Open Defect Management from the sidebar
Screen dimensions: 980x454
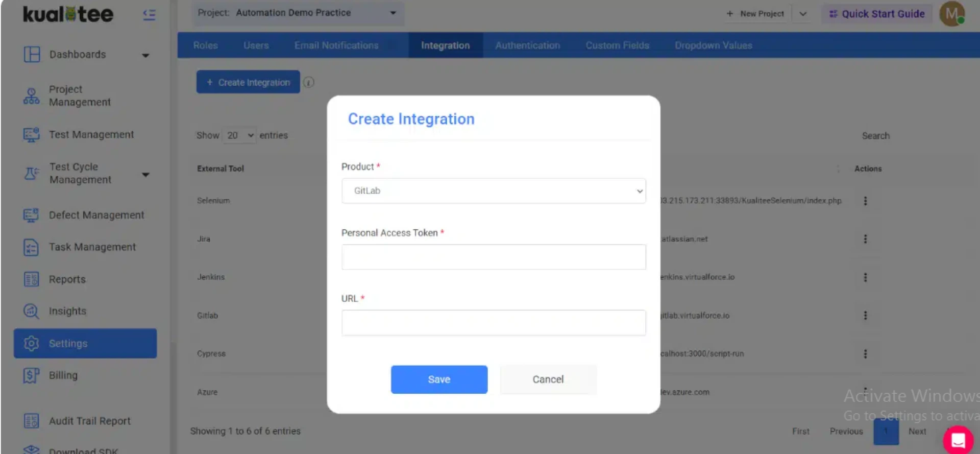pyautogui.click(x=85, y=215)
